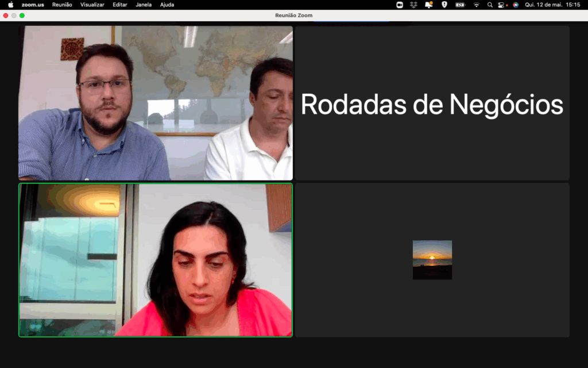The image size is (588, 368).
Task: Open the Apple menu
Action: [10, 5]
